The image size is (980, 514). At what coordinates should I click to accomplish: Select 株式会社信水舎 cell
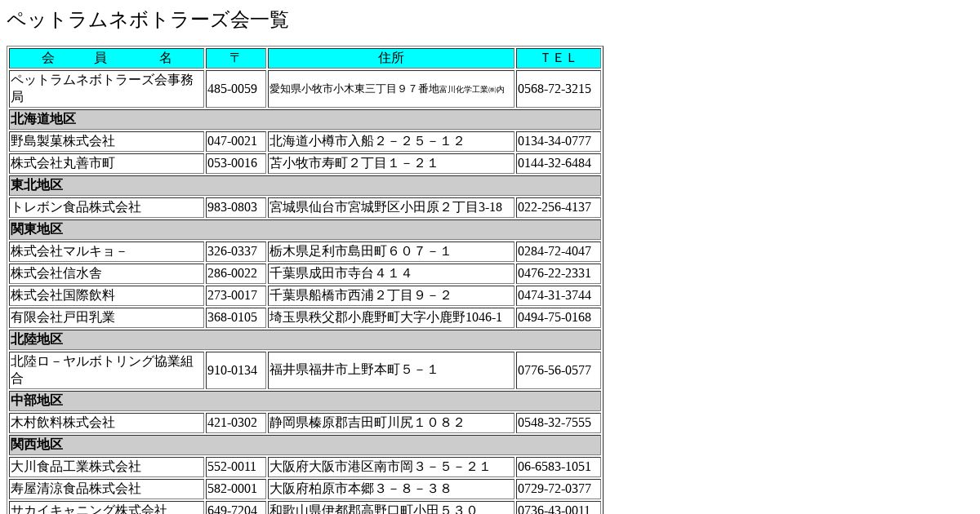[107, 273]
